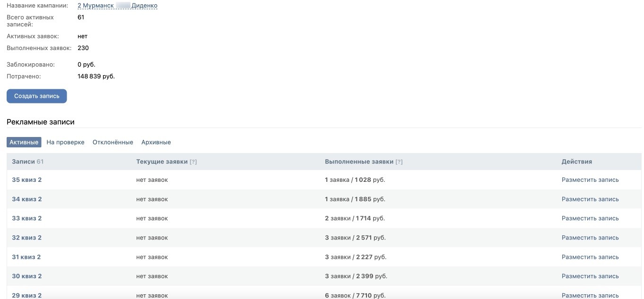Select the blocked amount 0 руб.
Screen dimensions: 644x299
(87, 64)
